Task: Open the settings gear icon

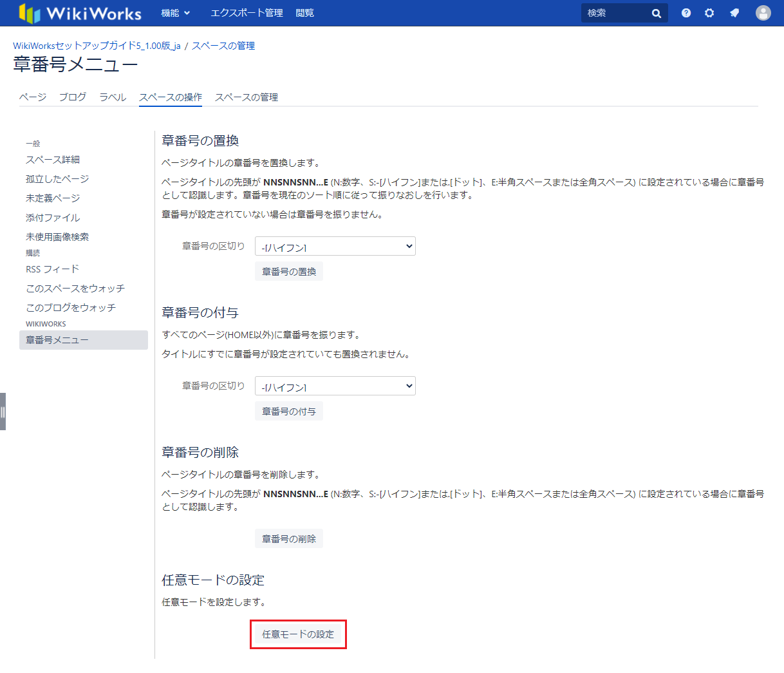Action: click(709, 13)
